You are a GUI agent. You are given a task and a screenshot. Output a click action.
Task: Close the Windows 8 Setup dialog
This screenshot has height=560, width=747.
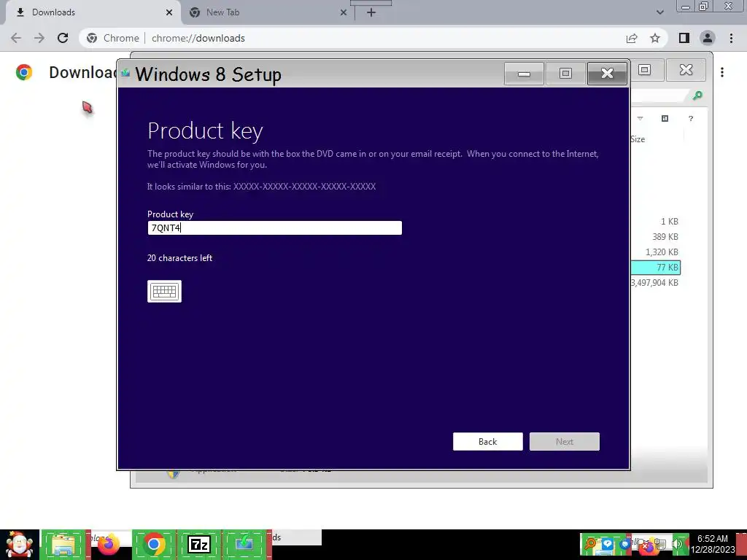pyautogui.click(x=607, y=74)
